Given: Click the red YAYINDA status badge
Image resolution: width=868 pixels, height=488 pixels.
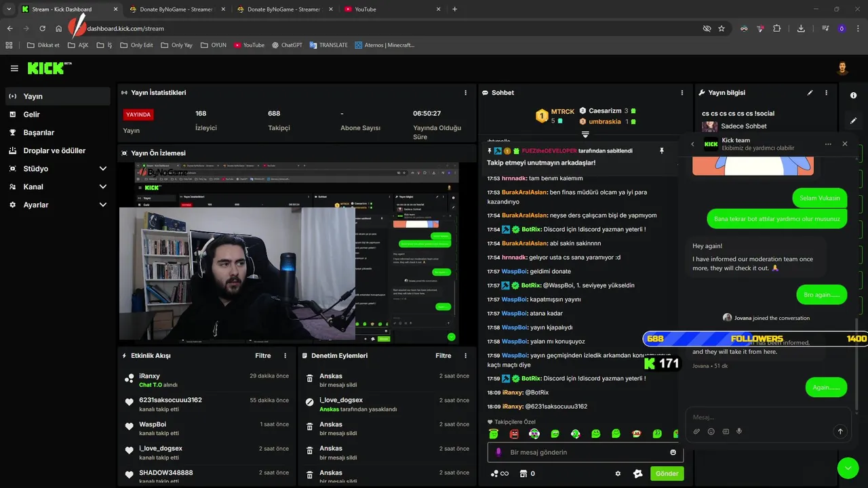Looking at the screenshot, I should click(x=138, y=115).
